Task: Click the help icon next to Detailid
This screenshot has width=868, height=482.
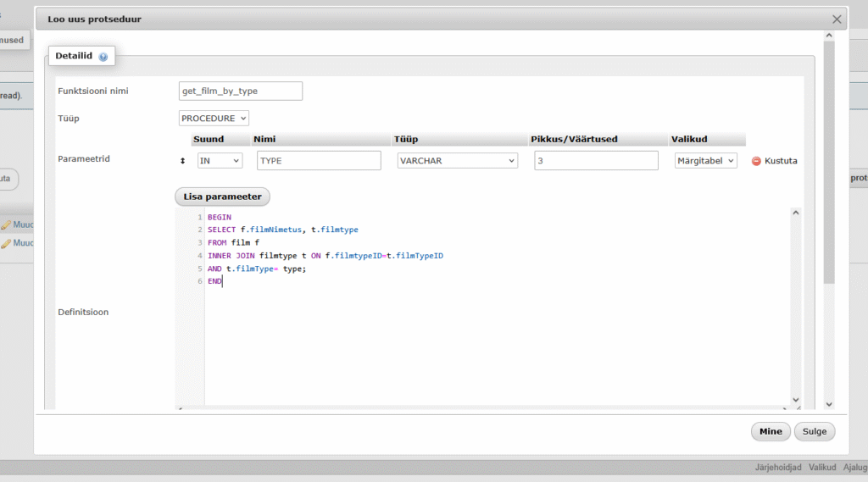Action: click(103, 57)
